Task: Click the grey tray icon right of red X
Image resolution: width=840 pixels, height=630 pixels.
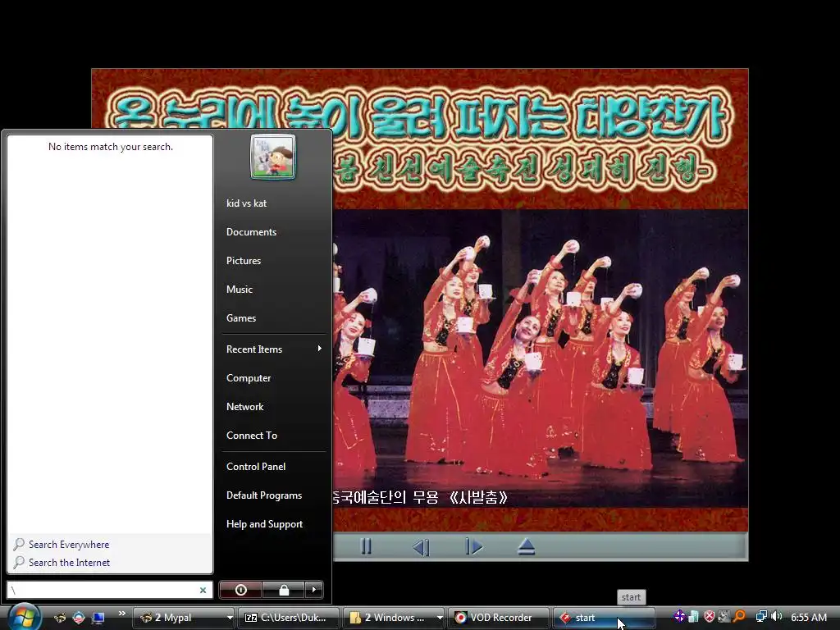Action: tap(724, 617)
